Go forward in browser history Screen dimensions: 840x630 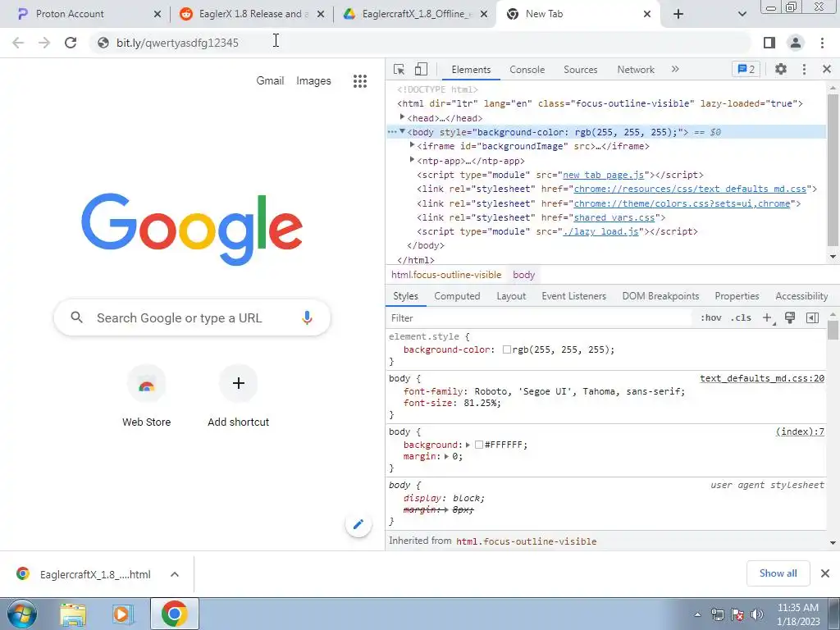[x=44, y=43]
